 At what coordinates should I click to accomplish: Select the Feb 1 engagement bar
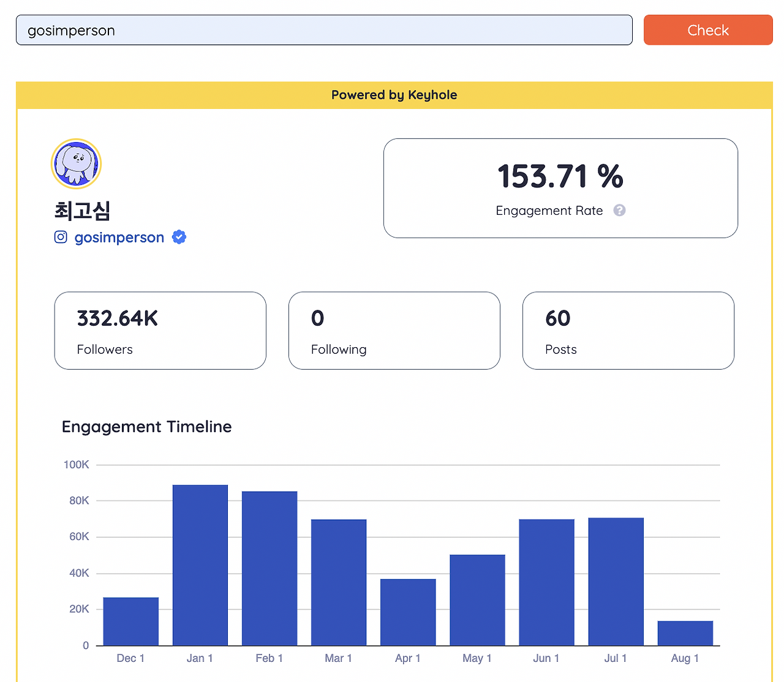pyautogui.click(x=269, y=568)
